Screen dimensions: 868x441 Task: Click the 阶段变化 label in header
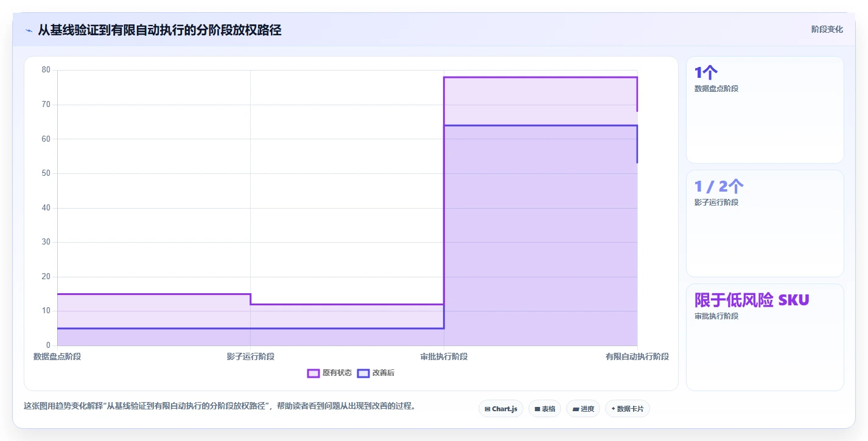[827, 29]
